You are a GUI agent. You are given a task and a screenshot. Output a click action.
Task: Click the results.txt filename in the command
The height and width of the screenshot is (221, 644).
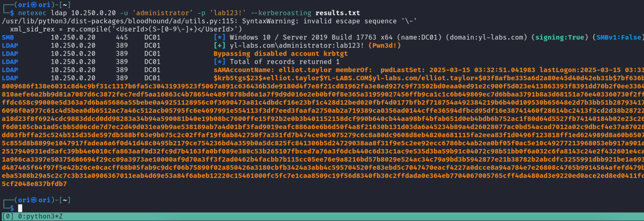(x=337, y=13)
